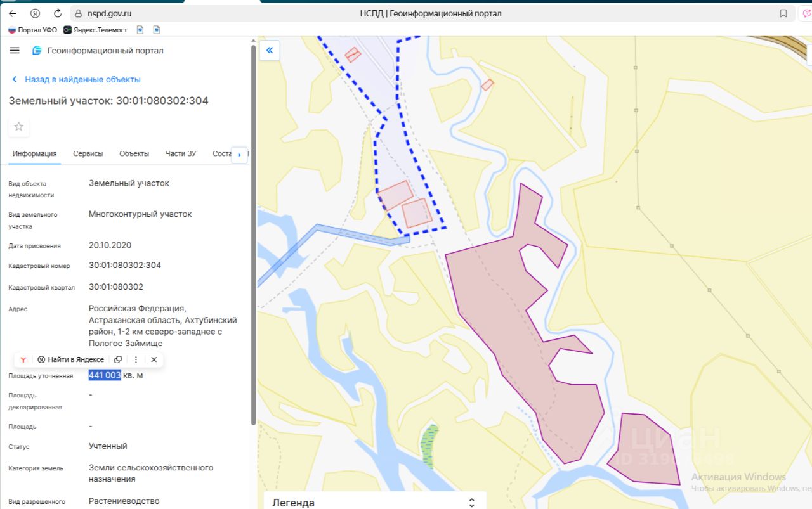Open the Портал УФО bookmark
This screenshot has width=812, height=509.
point(32,30)
